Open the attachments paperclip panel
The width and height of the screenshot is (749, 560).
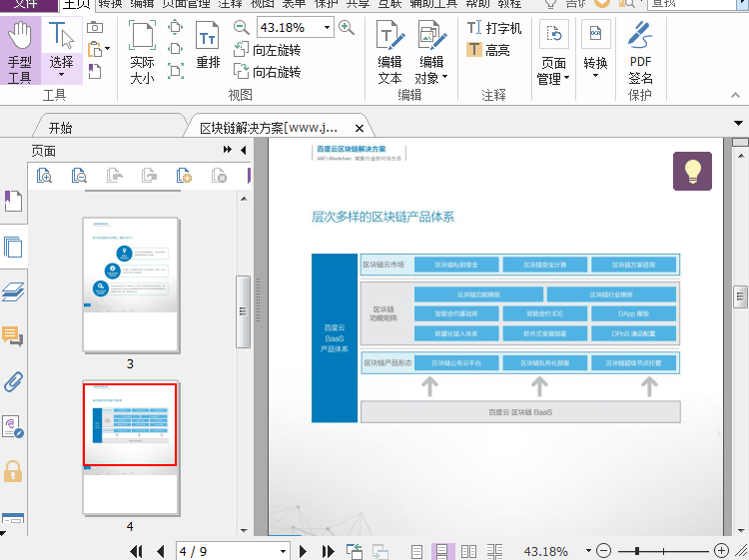pyautogui.click(x=13, y=382)
